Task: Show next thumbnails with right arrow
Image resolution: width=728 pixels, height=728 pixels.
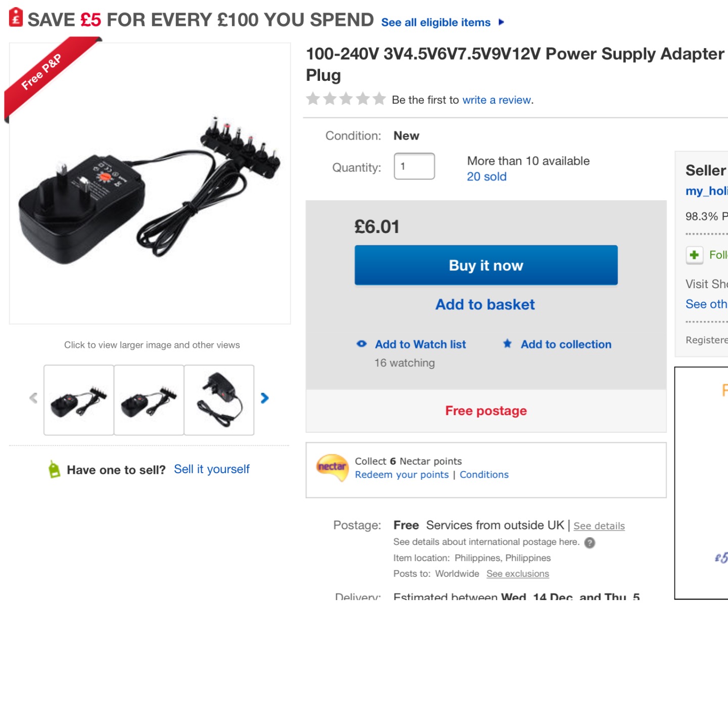Action: [264, 398]
